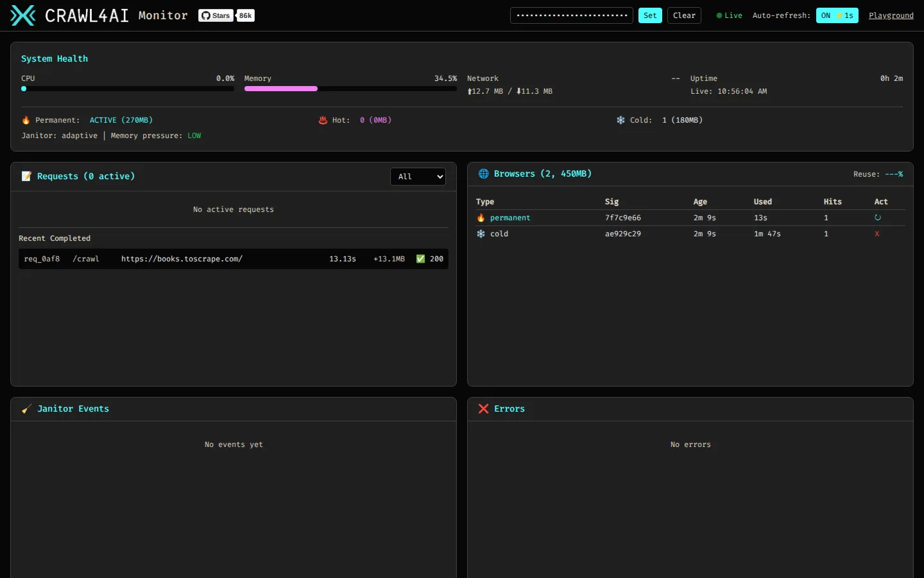Screen dimensions: 924x578
Task: Click the network traffic 12.7 MB / 11.3 MB
Action: (510, 91)
